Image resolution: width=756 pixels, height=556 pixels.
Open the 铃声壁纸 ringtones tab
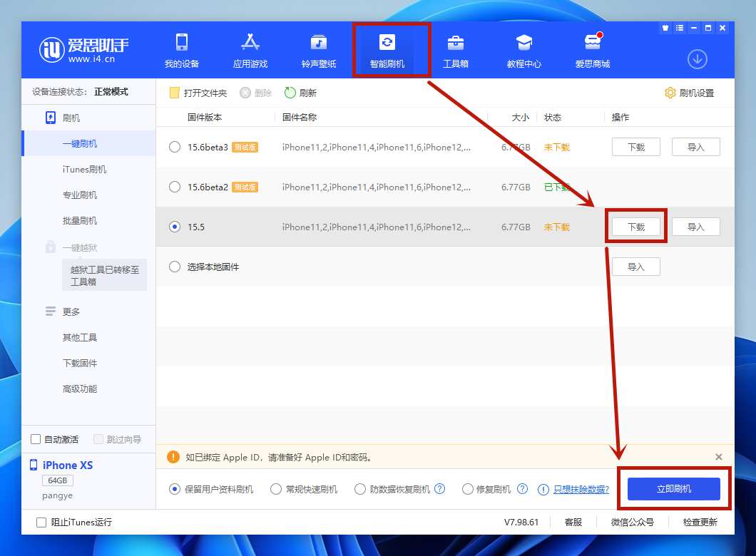point(319,51)
